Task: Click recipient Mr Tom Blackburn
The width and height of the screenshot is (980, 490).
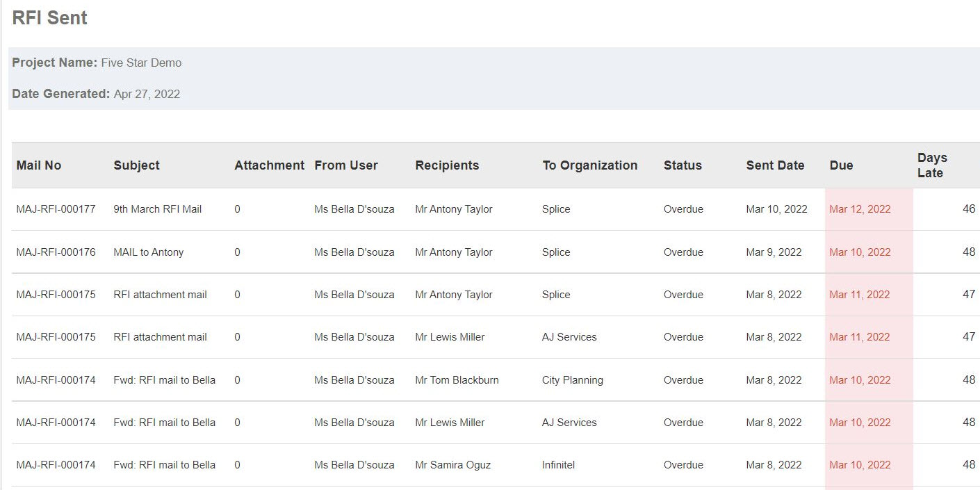Action: pos(457,380)
